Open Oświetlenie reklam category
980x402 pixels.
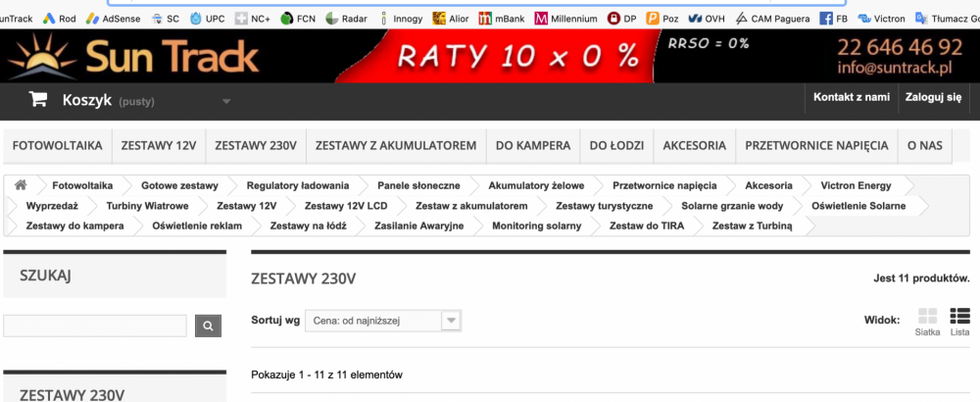(x=197, y=226)
